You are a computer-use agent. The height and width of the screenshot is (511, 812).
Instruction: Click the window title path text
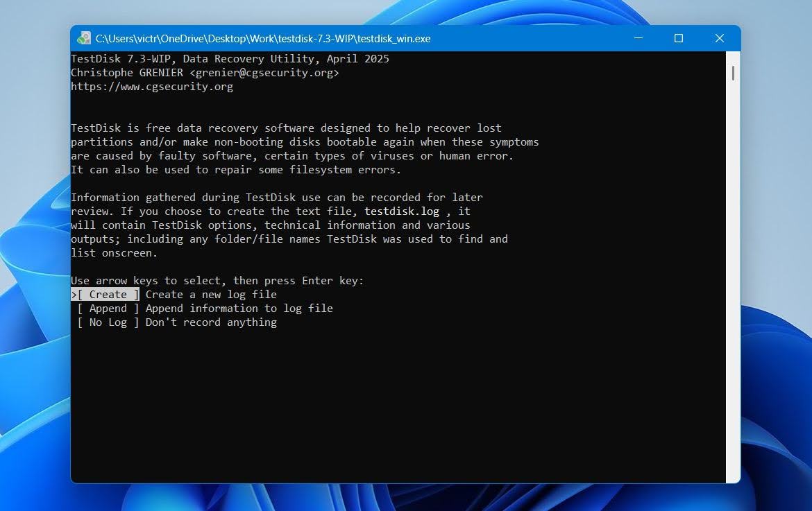(263, 39)
